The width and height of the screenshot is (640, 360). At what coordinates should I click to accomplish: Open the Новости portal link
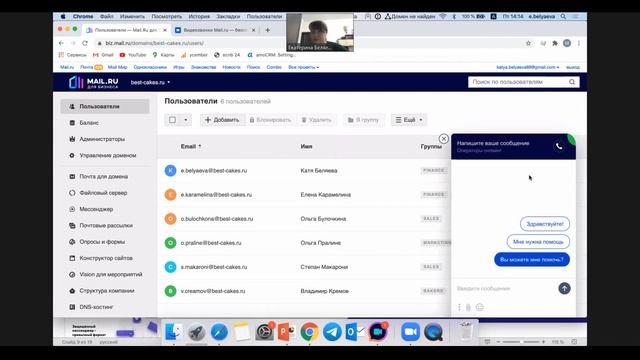click(231, 67)
